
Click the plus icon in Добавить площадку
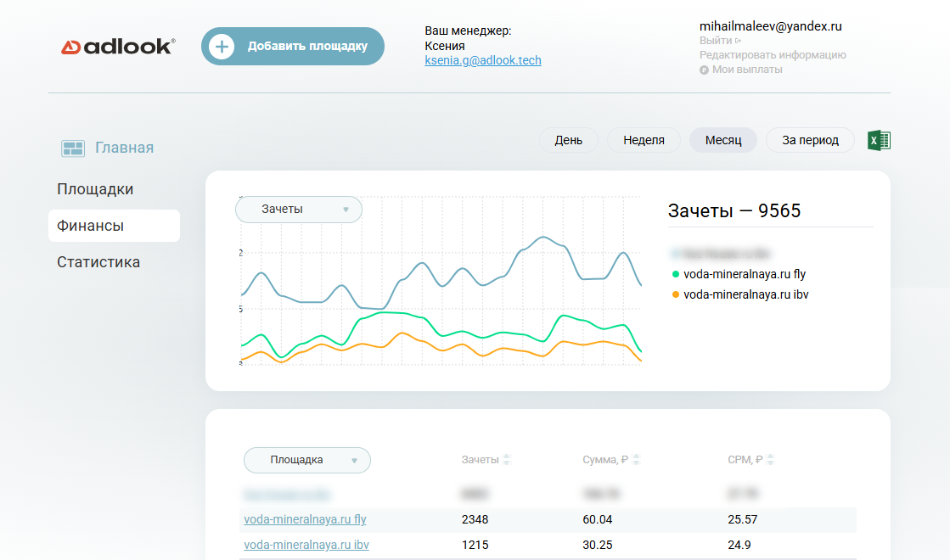click(x=222, y=46)
